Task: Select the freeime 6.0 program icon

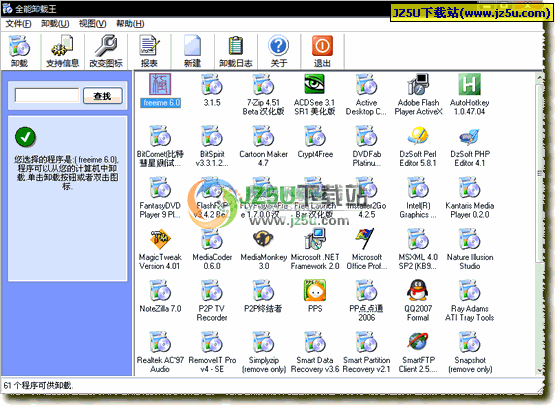Action: [160, 84]
